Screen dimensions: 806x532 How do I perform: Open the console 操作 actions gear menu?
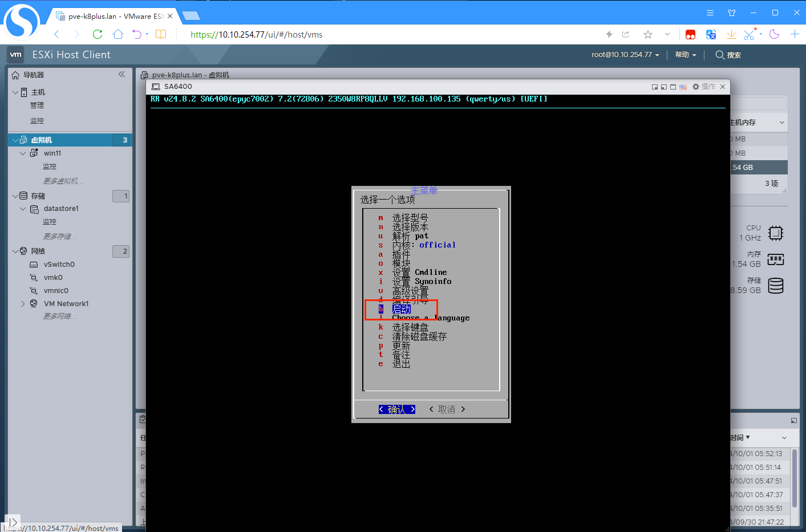tap(703, 87)
